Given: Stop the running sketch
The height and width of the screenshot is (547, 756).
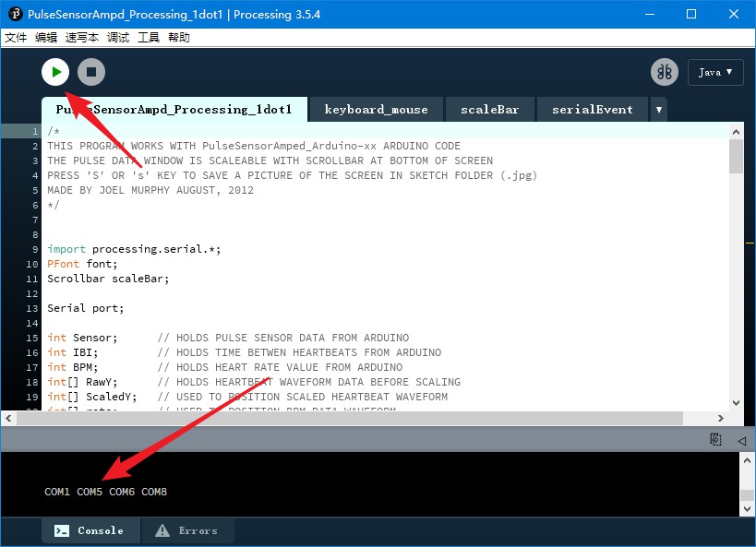Looking at the screenshot, I should tap(91, 72).
